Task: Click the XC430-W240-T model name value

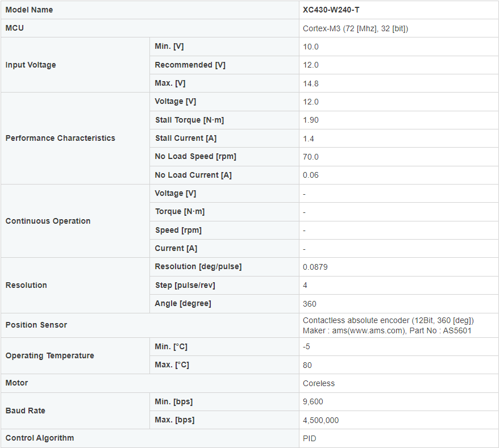Action: click(331, 10)
